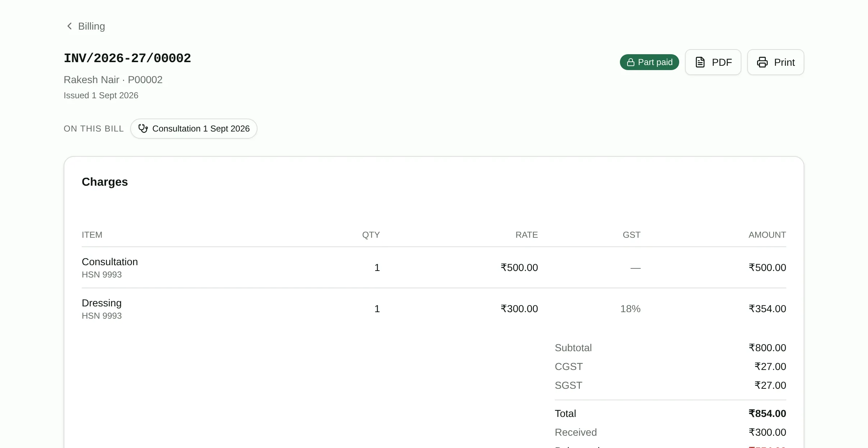This screenshot has height=448, width=868.
Task: Click the ₹354.00 amount for Dressing
Action: coord(767,309)
